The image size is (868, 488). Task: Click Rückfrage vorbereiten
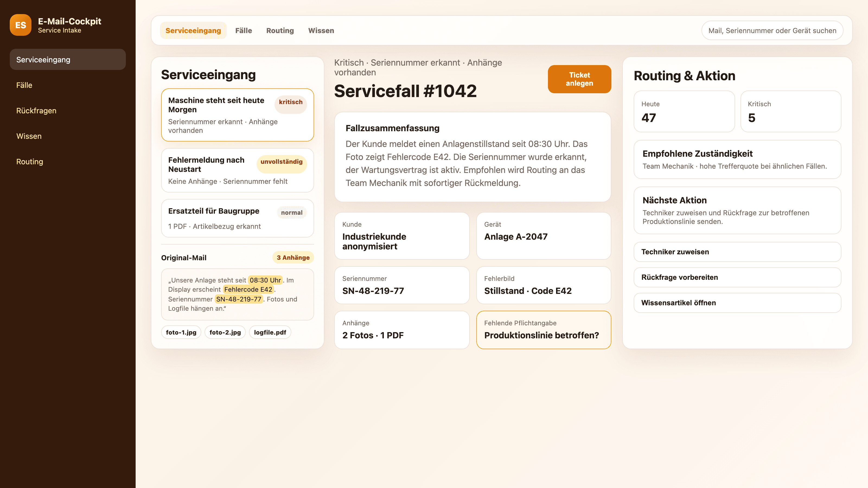point(737,278)
